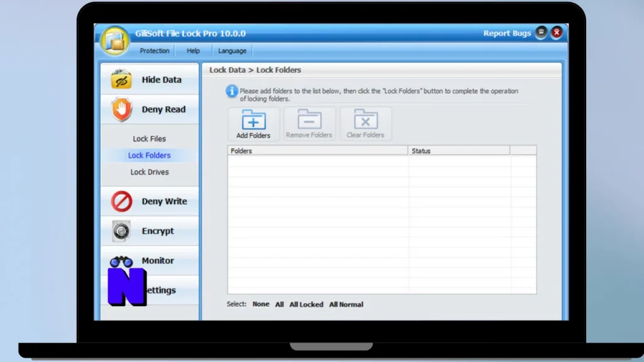644x362 pixels.
Task: Open the Language menu
Action: (x=232, y=51)
